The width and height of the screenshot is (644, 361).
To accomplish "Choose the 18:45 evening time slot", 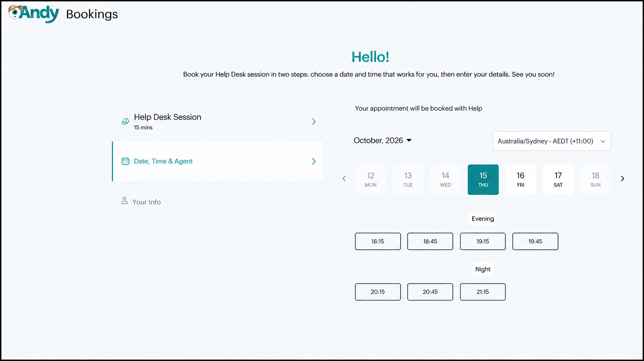I will tap(430, 241).
